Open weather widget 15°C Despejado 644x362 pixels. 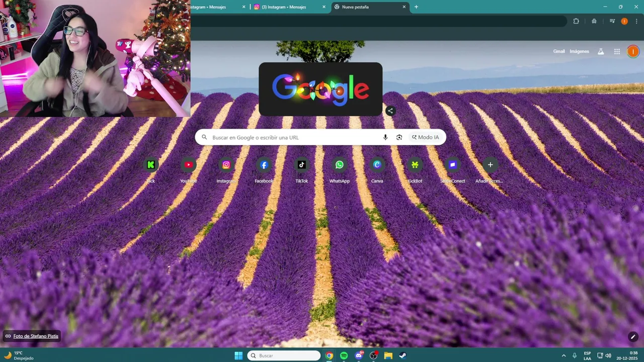point(19,355)
